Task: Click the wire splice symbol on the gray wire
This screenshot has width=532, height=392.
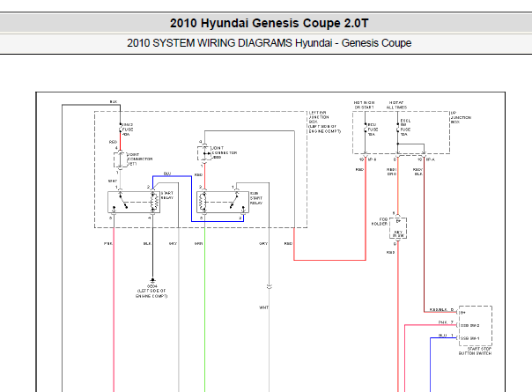Action: coord(269,287)
